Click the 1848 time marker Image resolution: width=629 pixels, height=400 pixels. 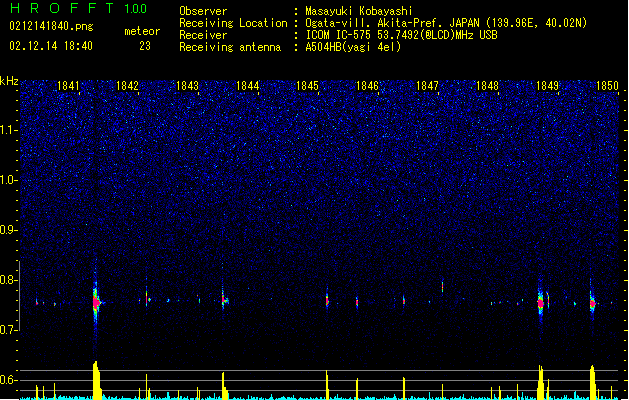coord(487,86)
